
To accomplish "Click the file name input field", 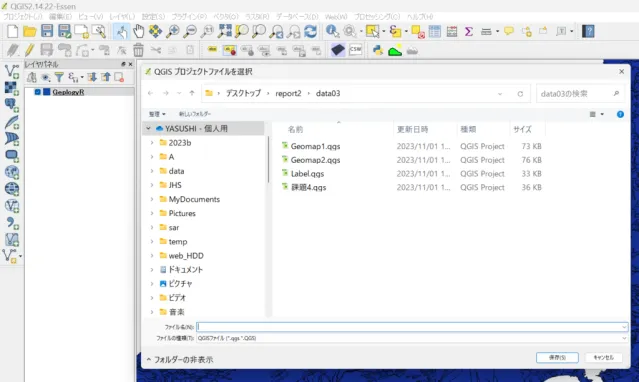I will tap(412, 327).
